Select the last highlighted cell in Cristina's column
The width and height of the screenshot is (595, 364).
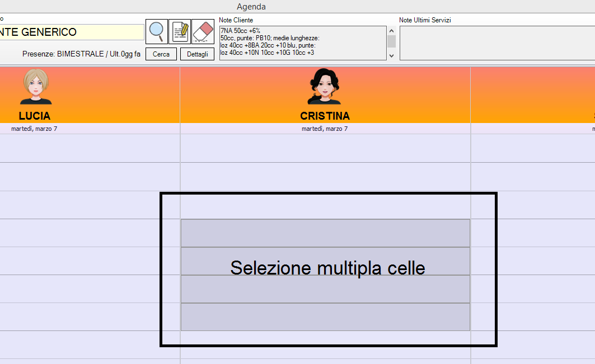pyautogui.click(x=325, y=317)
